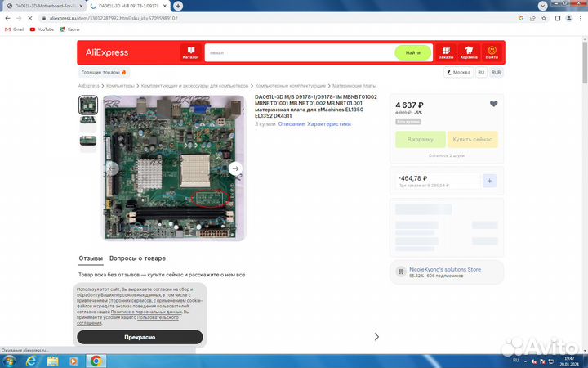Open share page icon in address bar
This screenshot has width=588, height=368.
(x=532, y=18)
